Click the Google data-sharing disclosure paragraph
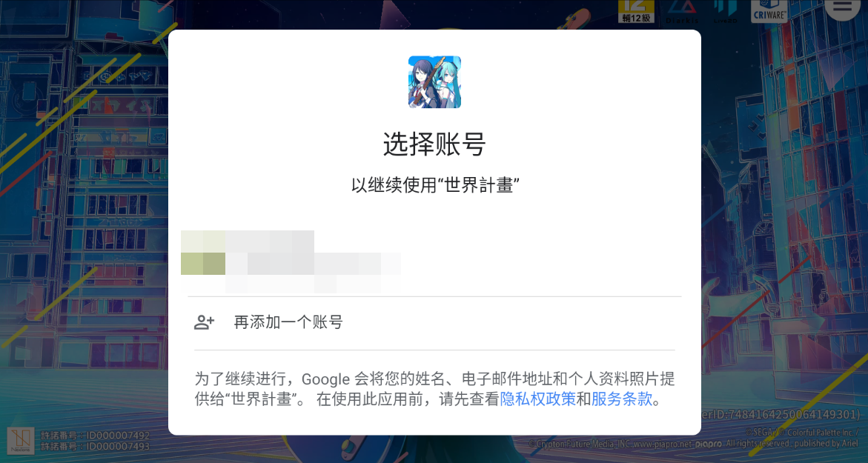This screenshot has height=463, width=868. [x=434, y=389]
